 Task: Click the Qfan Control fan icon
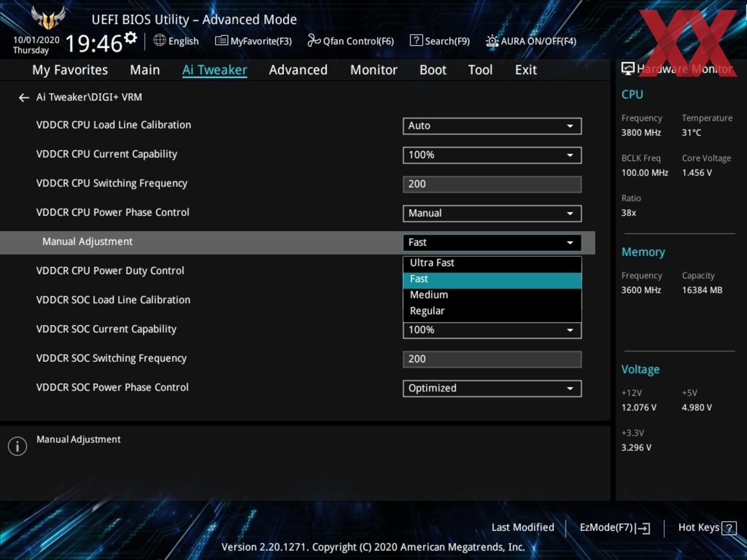[314, 40]
